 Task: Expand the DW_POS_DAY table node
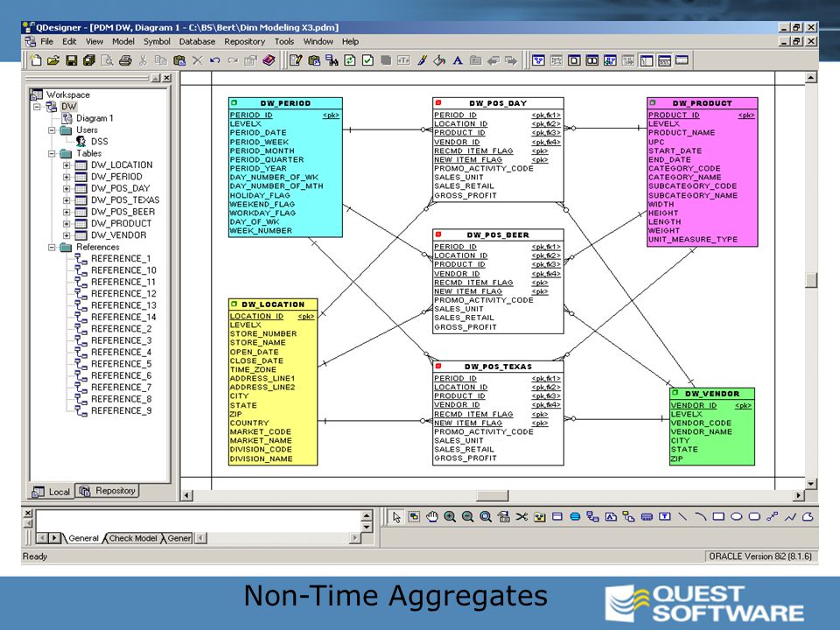(x=66, y=189)
